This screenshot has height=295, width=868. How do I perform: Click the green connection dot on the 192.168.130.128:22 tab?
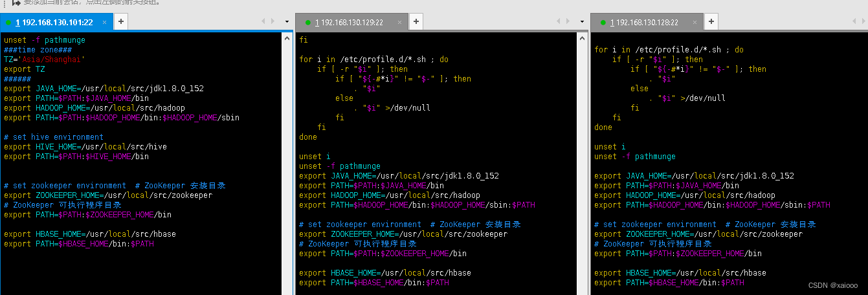click(603, 23)
